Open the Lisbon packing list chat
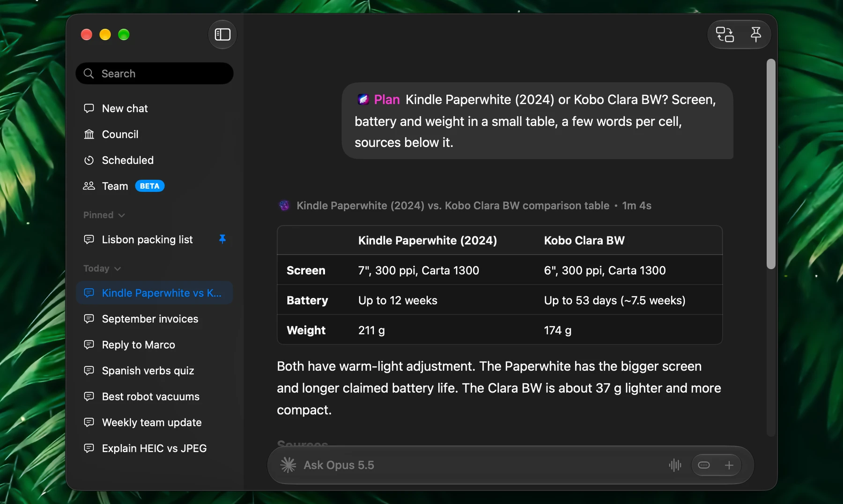The height and width of the screenshot is (504, 843). pos(154,240)
